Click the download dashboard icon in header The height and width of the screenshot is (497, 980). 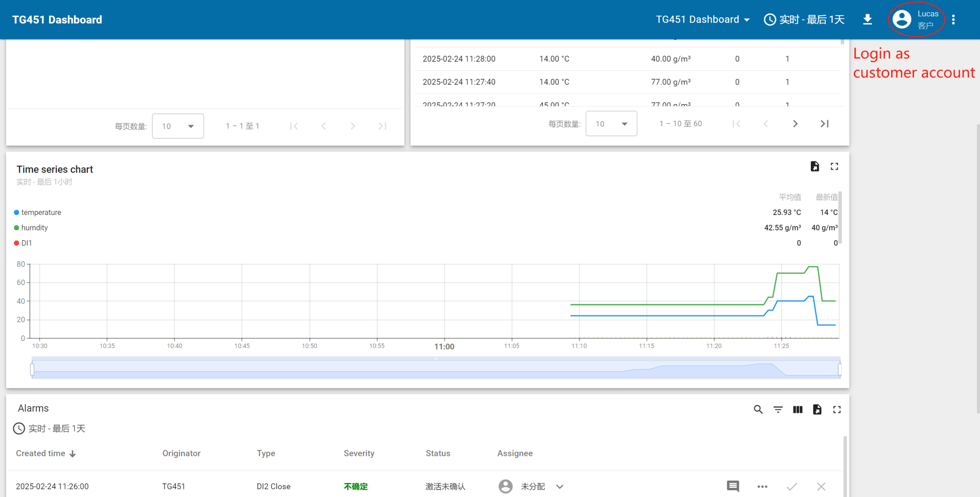[x=867, y=20]
